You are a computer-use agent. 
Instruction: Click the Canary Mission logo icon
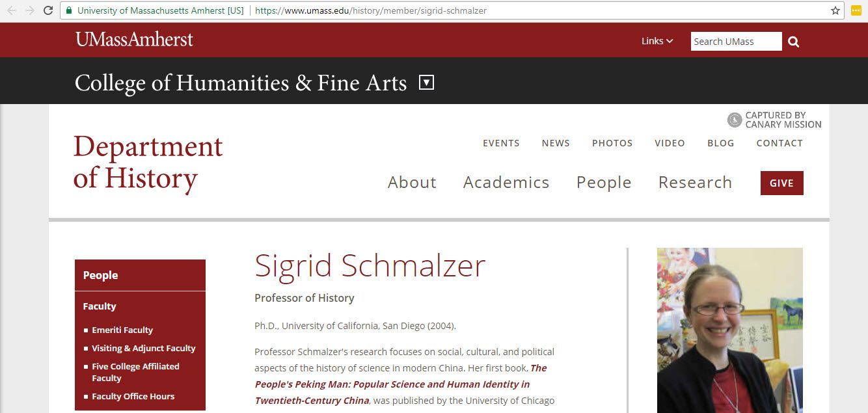pos(735,120)
